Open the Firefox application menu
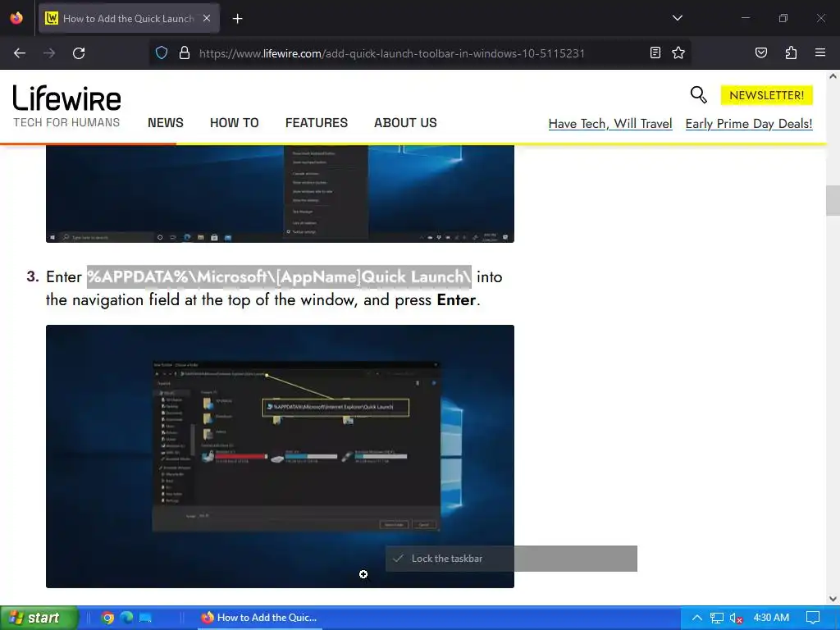This screenshot has height=630, width=840. point(819,52)
